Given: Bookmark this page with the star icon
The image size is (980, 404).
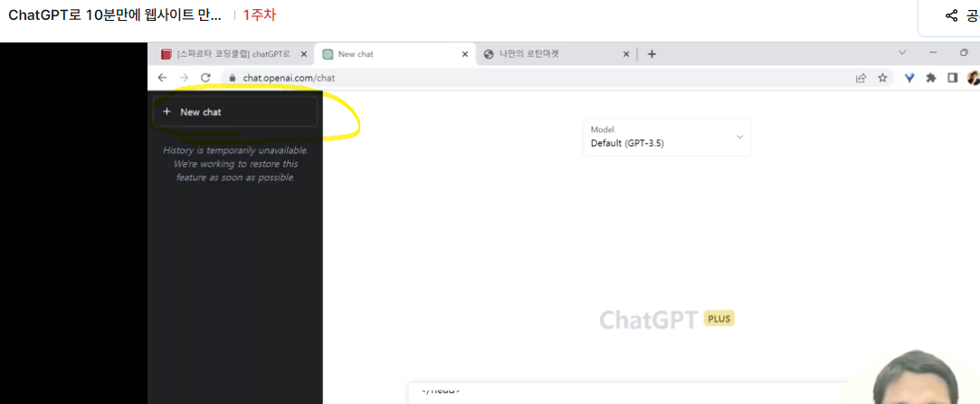Looking at the screenshot, I should coord(882,78).
